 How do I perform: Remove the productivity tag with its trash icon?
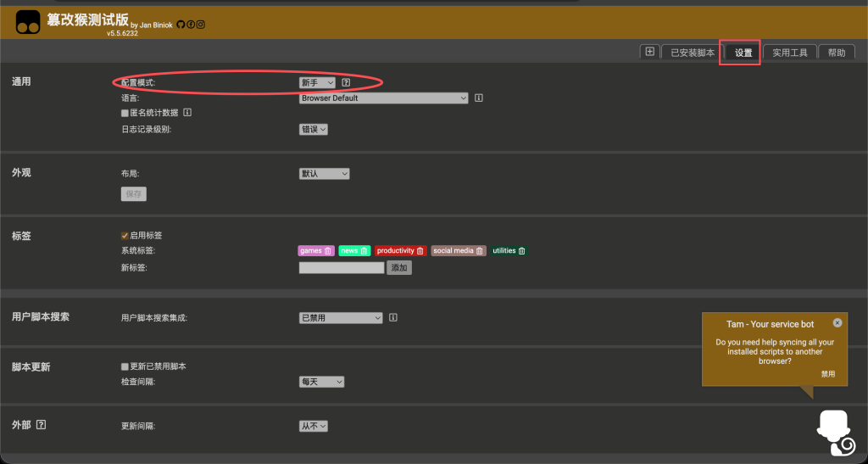420,251
